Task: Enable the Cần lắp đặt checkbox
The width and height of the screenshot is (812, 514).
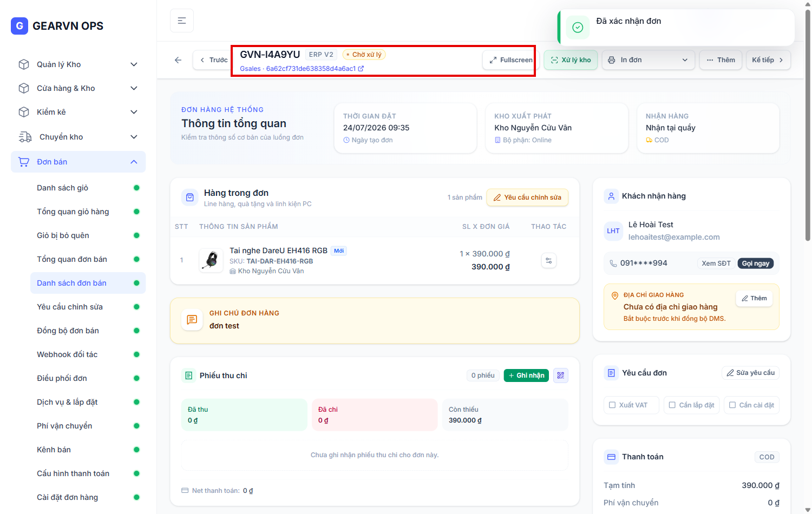Action: point(672,405)
